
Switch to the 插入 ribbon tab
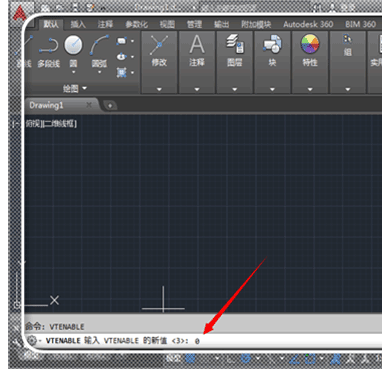point(78,24)
